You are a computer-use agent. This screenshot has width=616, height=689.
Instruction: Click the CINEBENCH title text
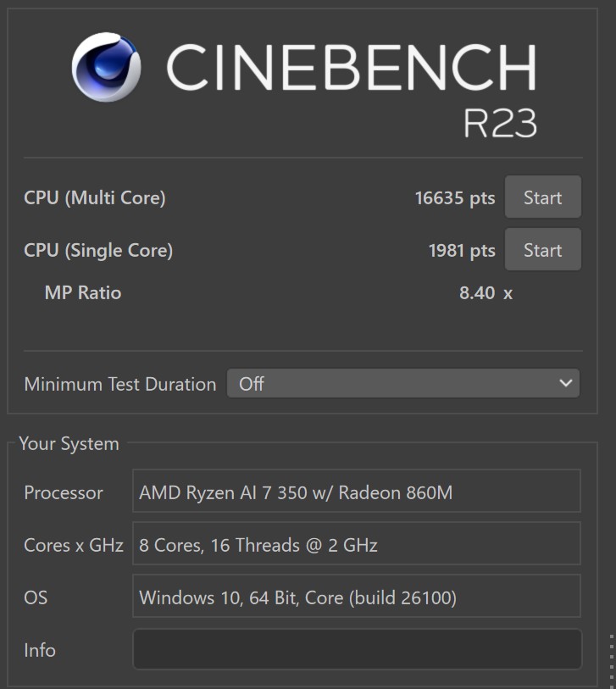point(351,68)
